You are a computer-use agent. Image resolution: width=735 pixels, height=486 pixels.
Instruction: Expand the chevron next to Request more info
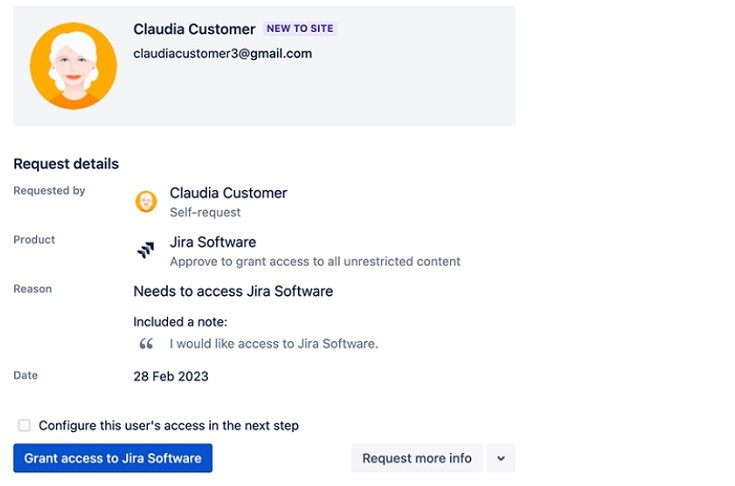point(501,458)
